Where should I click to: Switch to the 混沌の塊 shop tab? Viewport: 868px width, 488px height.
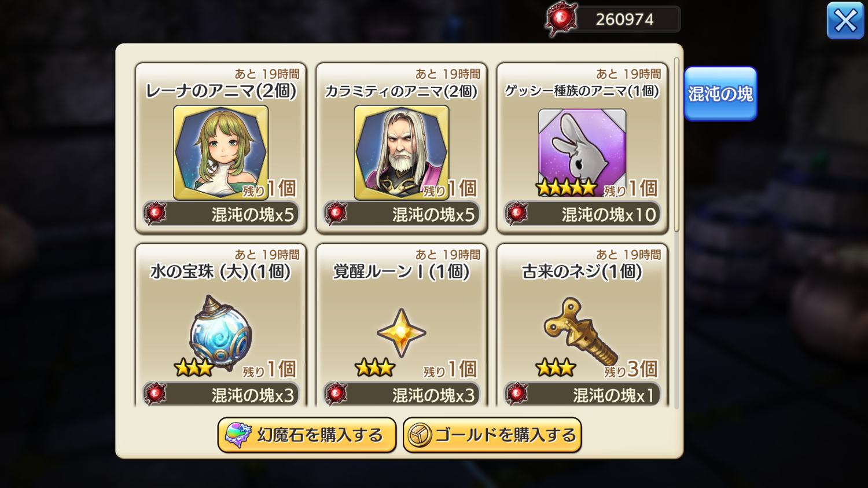[x=720, y=94]
